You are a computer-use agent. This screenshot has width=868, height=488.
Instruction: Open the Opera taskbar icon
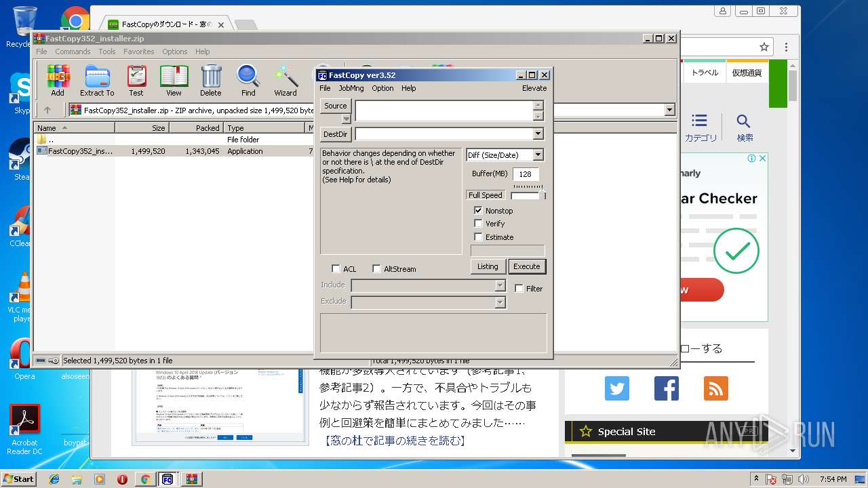[123, 479]
